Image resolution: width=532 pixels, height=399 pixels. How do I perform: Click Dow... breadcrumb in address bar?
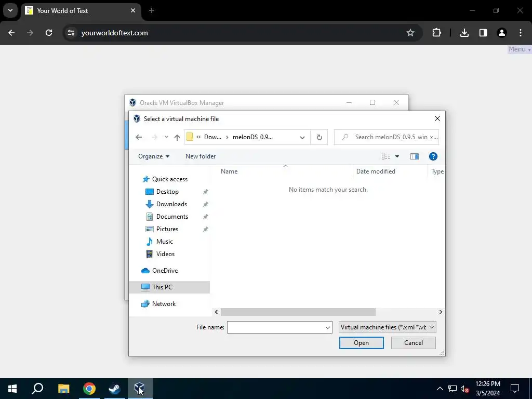212,137
